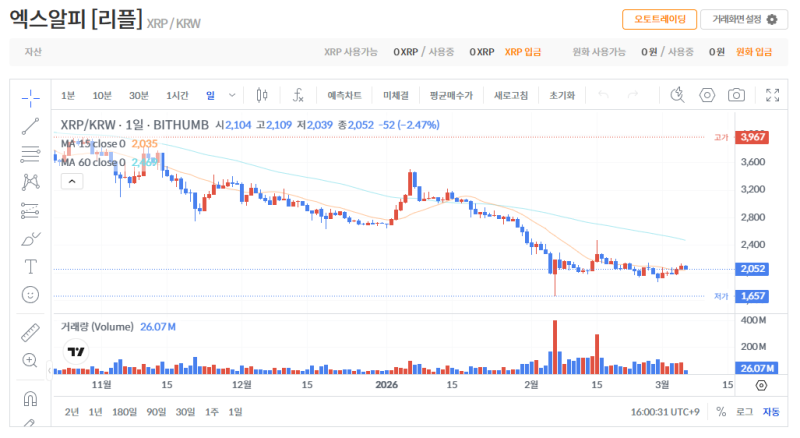Toggle the magnet snap mode
This screenshot has height=438, width=800.
31,398
